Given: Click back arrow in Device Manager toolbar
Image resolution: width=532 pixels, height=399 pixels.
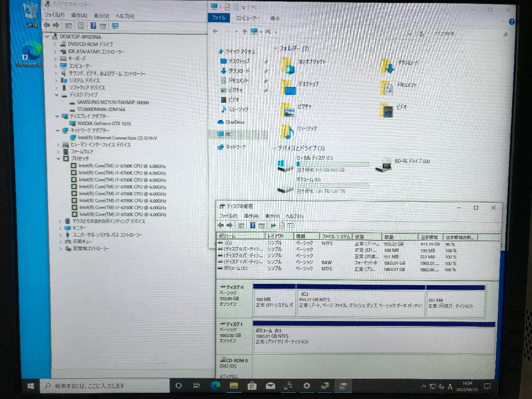Looking at the screenshot, I should click(x=47, y=25).
